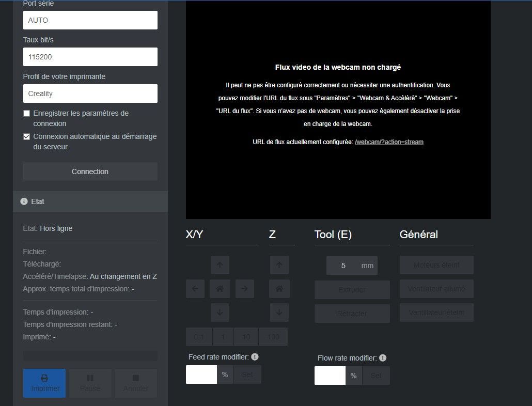Jog Y axis up arrow
Image resolution: width=532 pixels, height=406 pixels.
pyautogui.click(x=220, y=265)
